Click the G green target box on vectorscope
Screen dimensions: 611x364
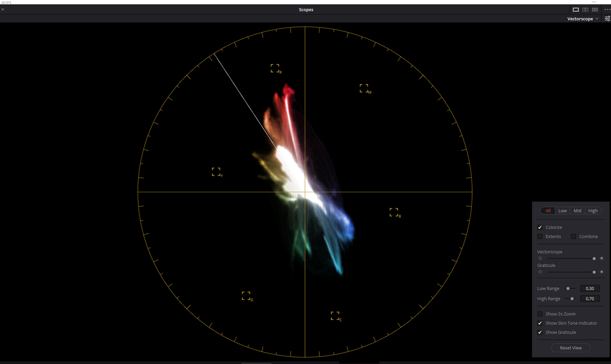click(x=246, y=296)
